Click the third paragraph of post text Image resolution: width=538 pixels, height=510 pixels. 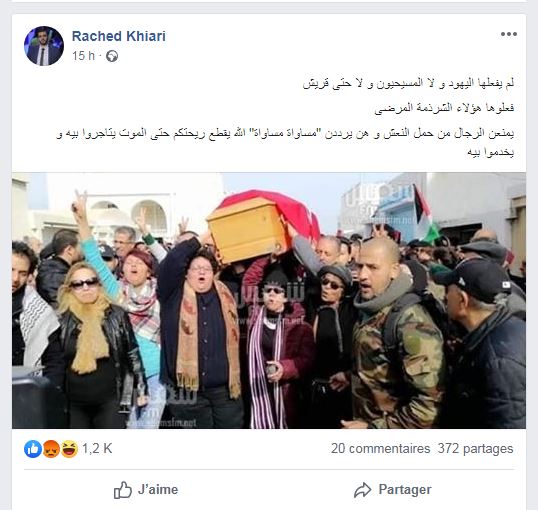coord(285,142)
